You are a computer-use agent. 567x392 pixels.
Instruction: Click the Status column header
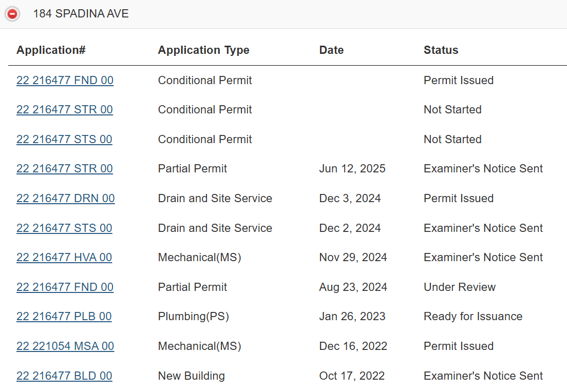pyautogui.click(x=441, y=50)
